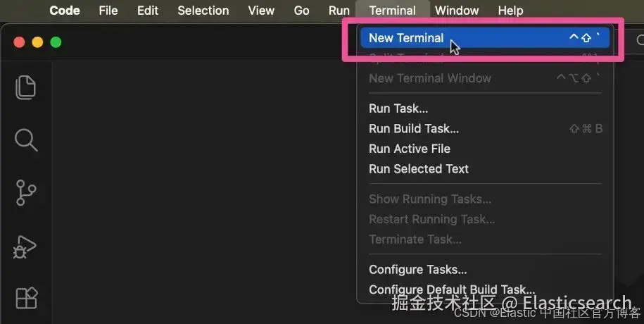Viewport: 644px width, 324px height.
Task: Open the Search magnifier in activity bar
Action: click(26, 139)
